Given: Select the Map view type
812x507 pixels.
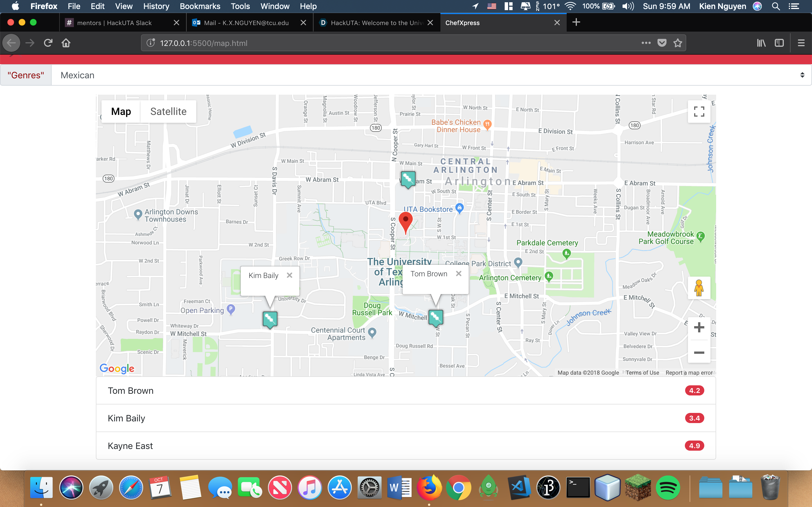Looking at the screenshot, I should 121,111.
